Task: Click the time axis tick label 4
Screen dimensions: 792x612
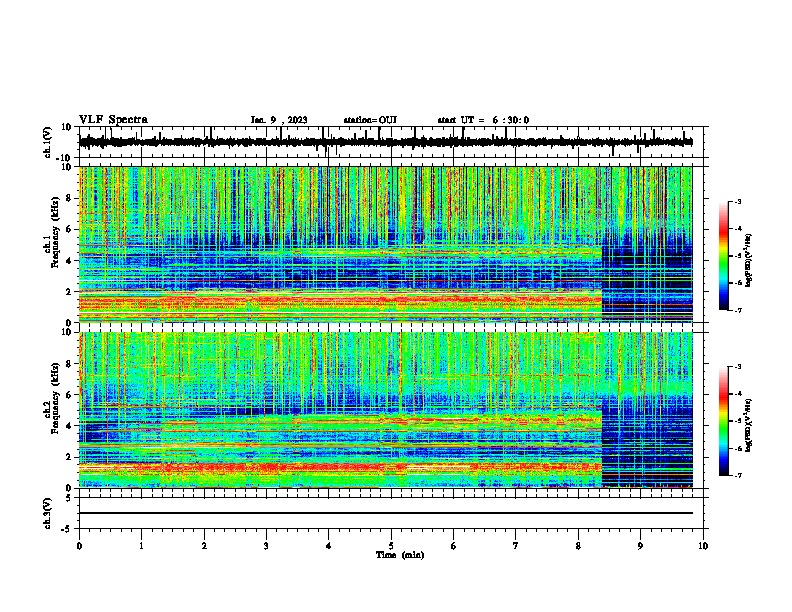Action: (329, 546)
